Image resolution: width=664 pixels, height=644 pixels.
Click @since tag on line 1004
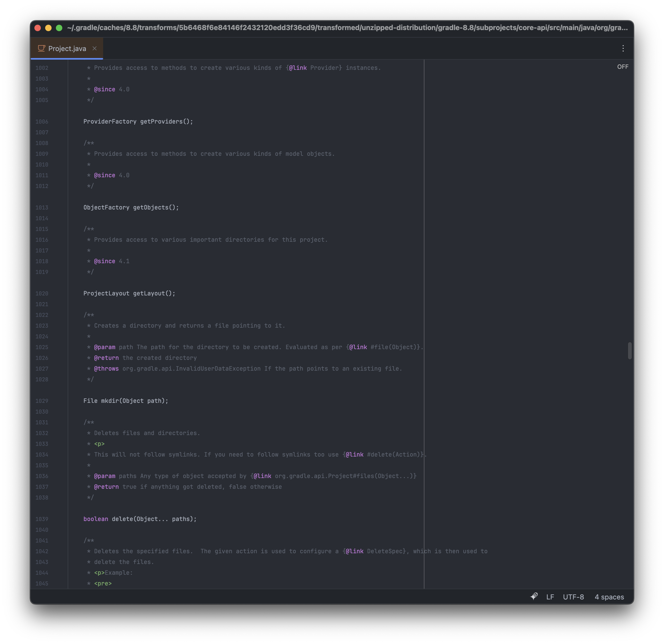tap(104, 89)
